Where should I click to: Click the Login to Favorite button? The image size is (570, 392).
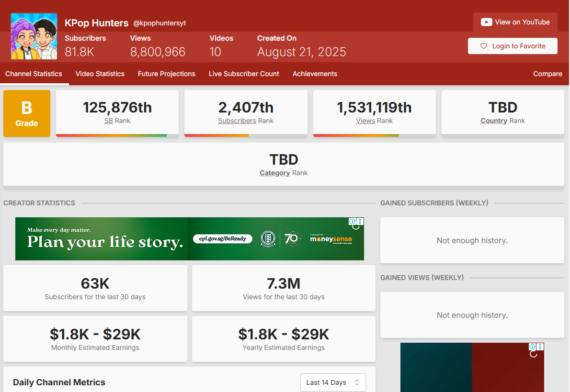click(513, 46)
